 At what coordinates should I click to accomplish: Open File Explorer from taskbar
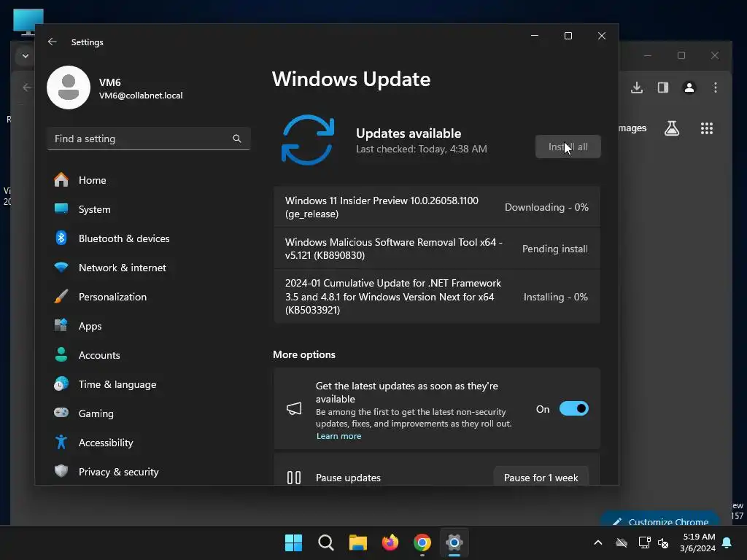(x=357, y=542)
